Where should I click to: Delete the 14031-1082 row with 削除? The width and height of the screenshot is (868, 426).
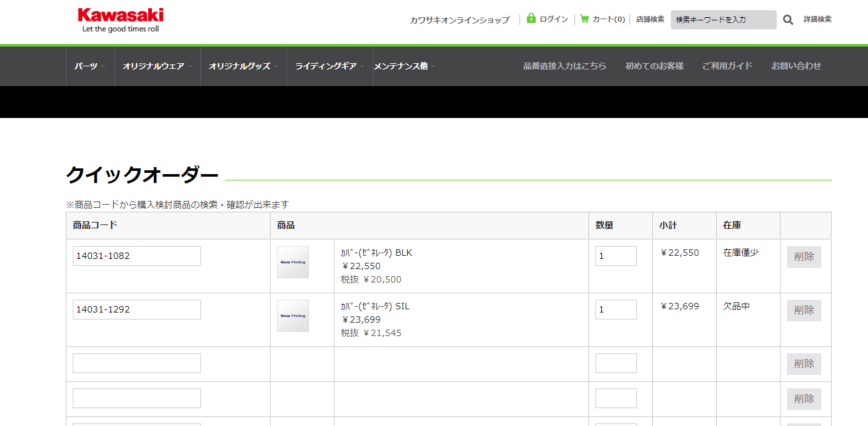[804, 256]
